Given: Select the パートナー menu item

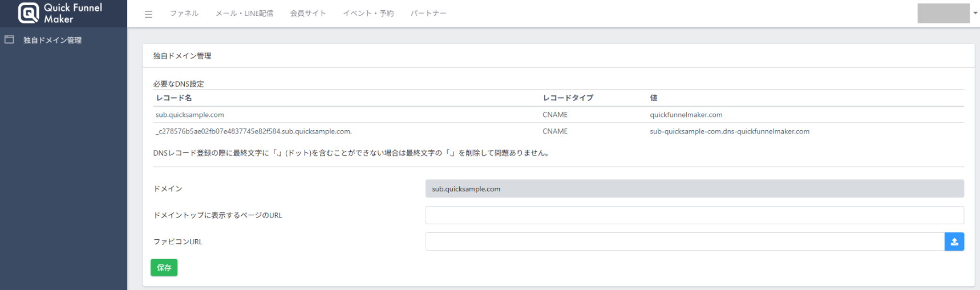Looking at the screenshot, I should click(x=428, y=14).
